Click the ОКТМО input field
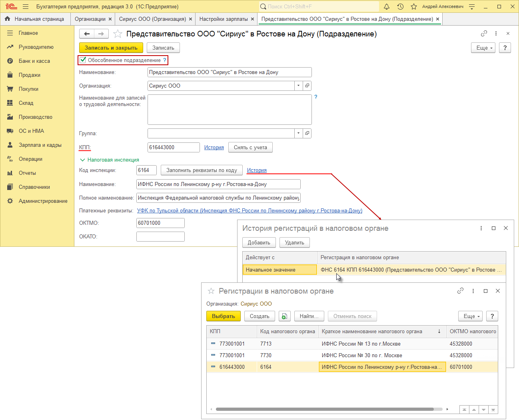Screen dimensions: 519x420 point(160,223)
